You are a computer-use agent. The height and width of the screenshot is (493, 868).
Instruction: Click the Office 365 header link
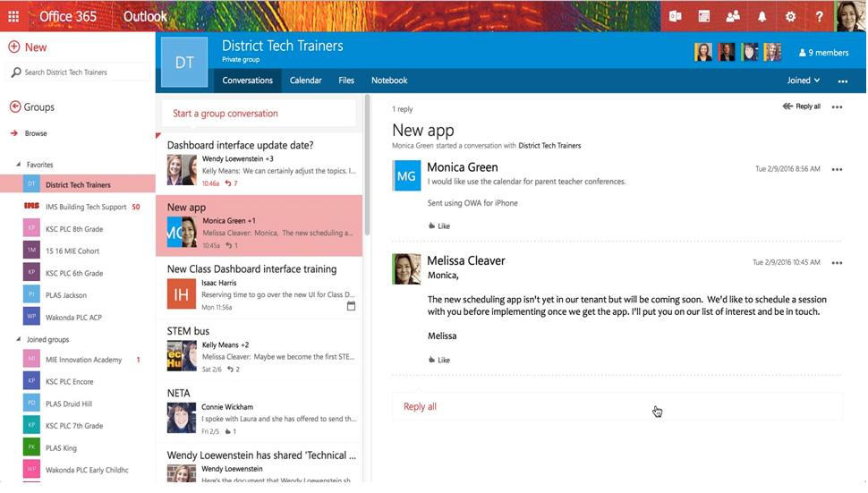coord(67,16)
